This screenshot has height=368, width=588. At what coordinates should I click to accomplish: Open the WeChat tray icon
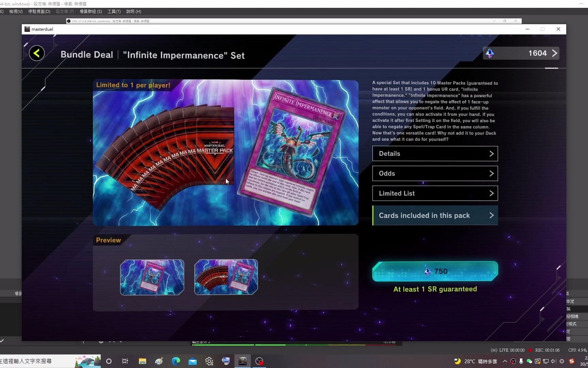click(529, 361)
